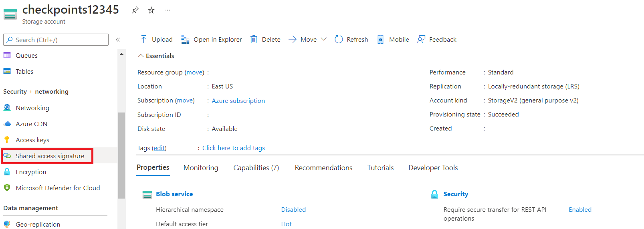Open the Security heading link

(x=456, y=194)
